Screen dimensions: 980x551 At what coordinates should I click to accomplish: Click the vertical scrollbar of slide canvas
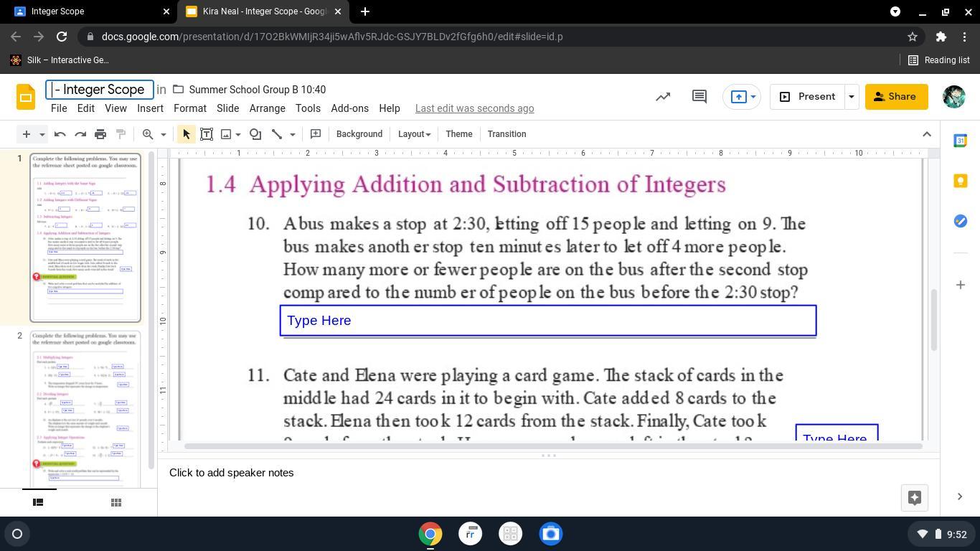tap(933, 319)
